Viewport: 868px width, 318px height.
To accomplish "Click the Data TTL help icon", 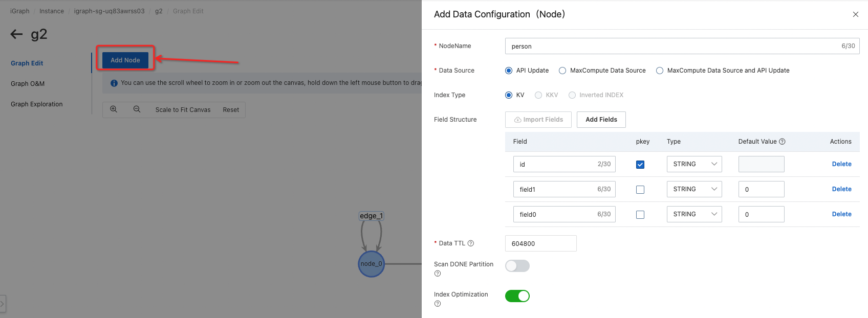I will 471,243.
